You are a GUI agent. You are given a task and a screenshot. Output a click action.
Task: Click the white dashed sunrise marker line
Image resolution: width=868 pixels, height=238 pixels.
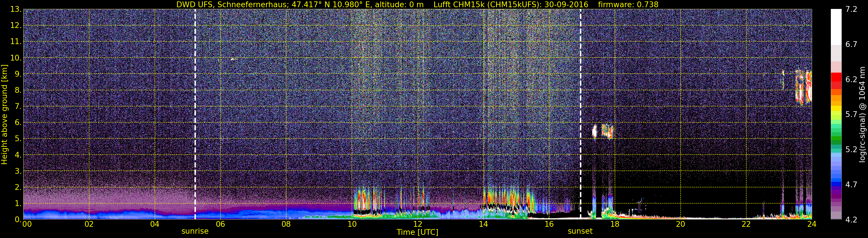195,114
